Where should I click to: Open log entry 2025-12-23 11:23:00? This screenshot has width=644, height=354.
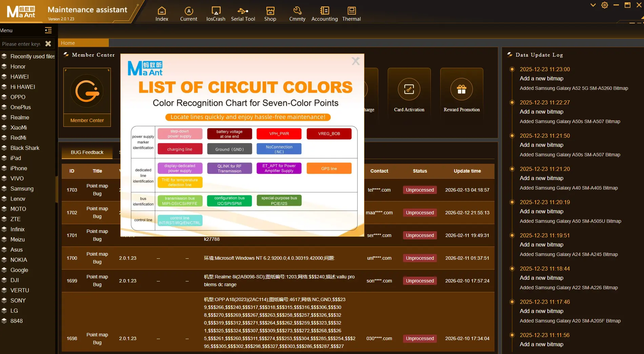pyautogui.click(x=545, y=69)
